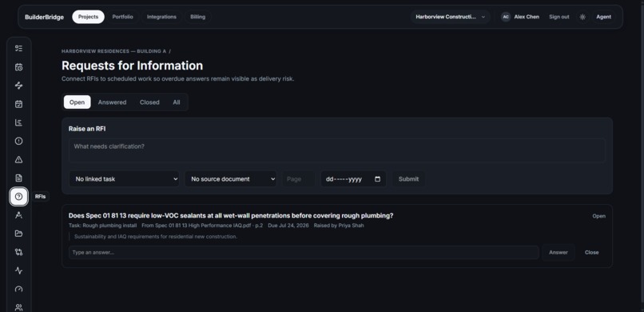Open the Integrations nav tab
The height and width of the screenshot is (312, 644).
(161, 17)
